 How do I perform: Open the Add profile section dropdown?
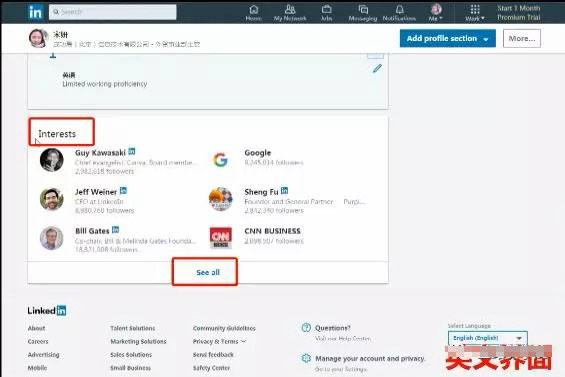pos(448,38)
